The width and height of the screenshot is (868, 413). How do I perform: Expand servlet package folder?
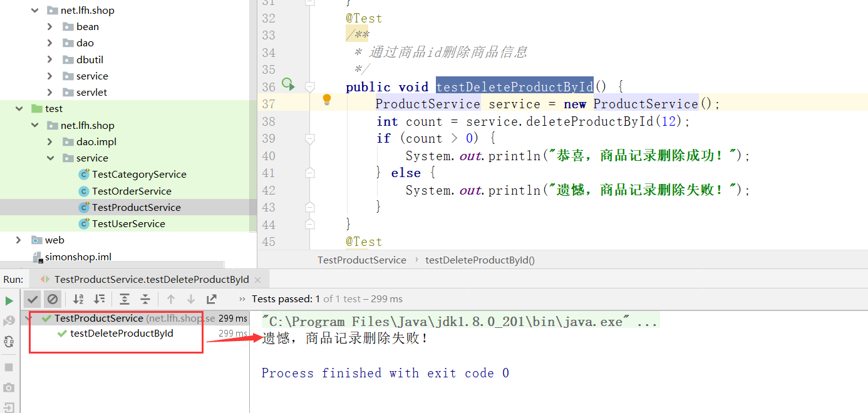50,92
